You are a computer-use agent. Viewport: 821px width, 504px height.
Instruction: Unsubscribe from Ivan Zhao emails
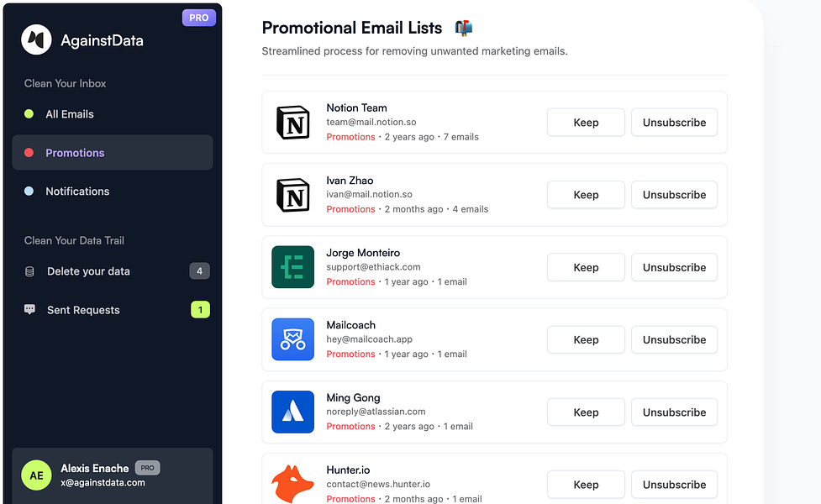[x=675, y=195]
